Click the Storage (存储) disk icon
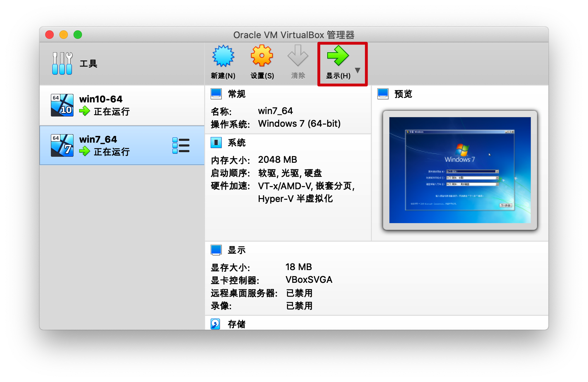Screen dimensions: 588x382 tap(215, 324)
